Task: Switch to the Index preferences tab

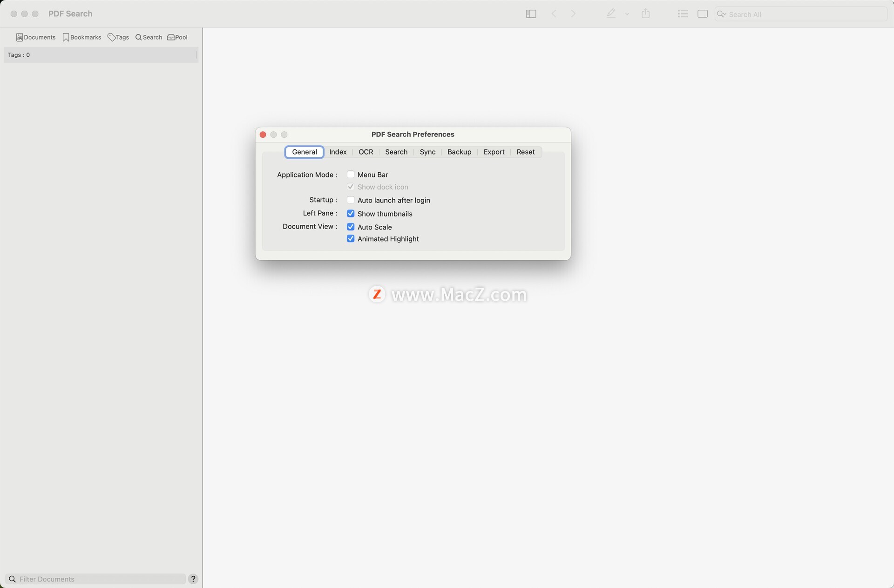Action: tap(338, 152)
